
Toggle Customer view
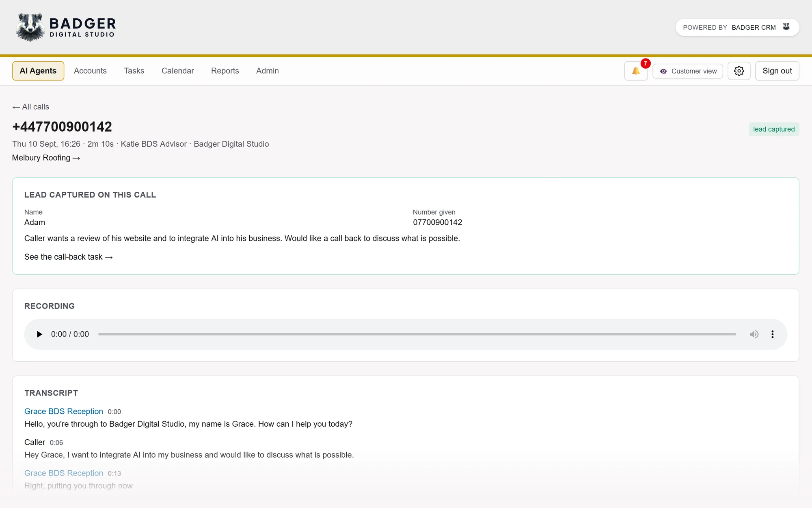point(688,71)
